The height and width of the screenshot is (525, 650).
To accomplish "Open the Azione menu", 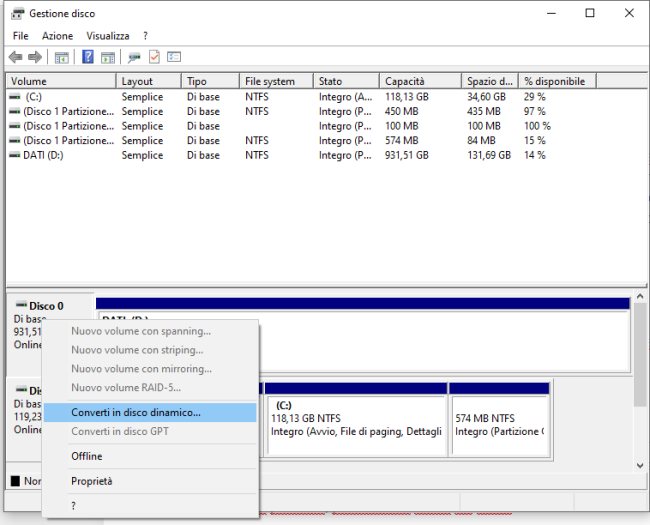I will [x=57, y=36].
